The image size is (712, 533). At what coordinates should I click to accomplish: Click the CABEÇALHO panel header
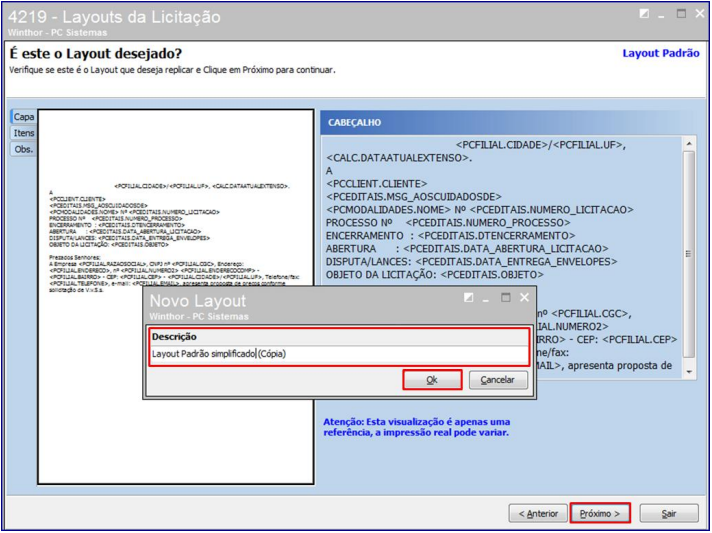click(x=508, y=123)
